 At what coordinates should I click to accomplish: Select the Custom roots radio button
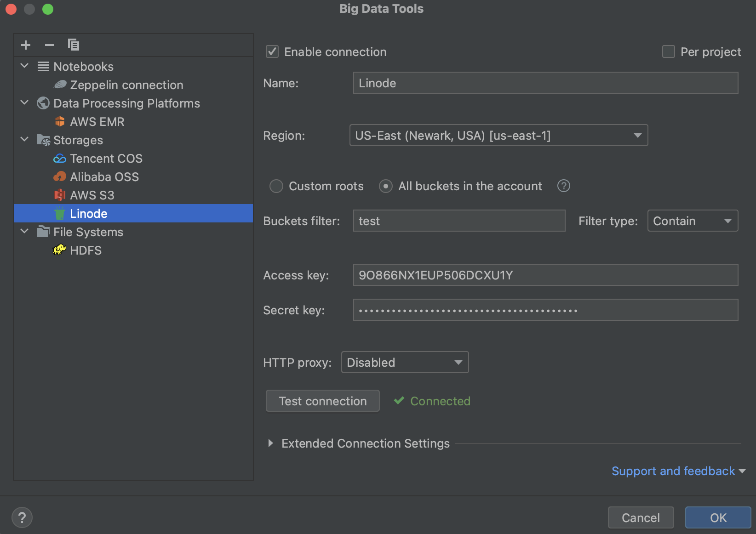point(276,186)
